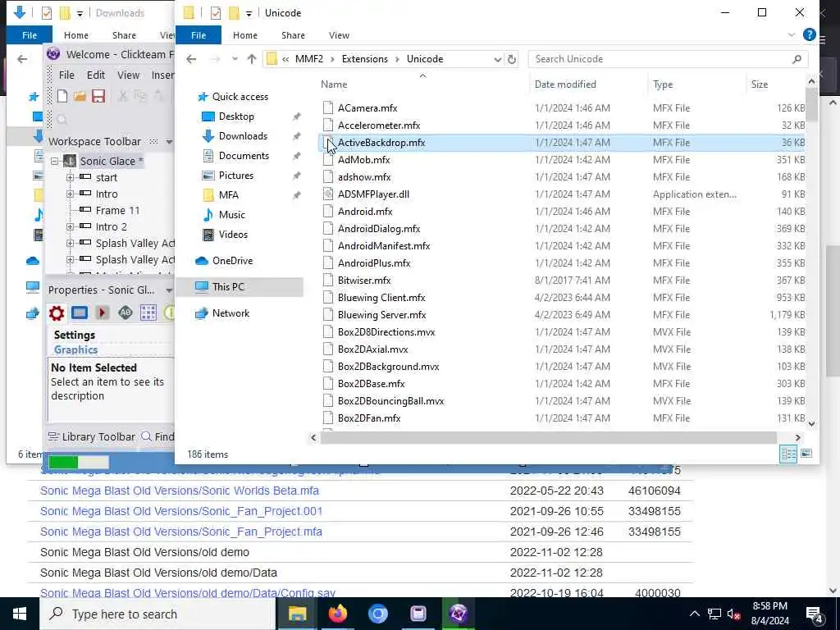Open the File tab in Unicode window

click(x=199, y=35)
